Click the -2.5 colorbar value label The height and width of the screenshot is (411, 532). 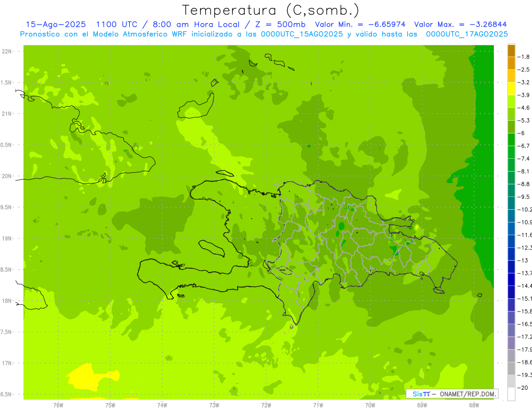524,70
